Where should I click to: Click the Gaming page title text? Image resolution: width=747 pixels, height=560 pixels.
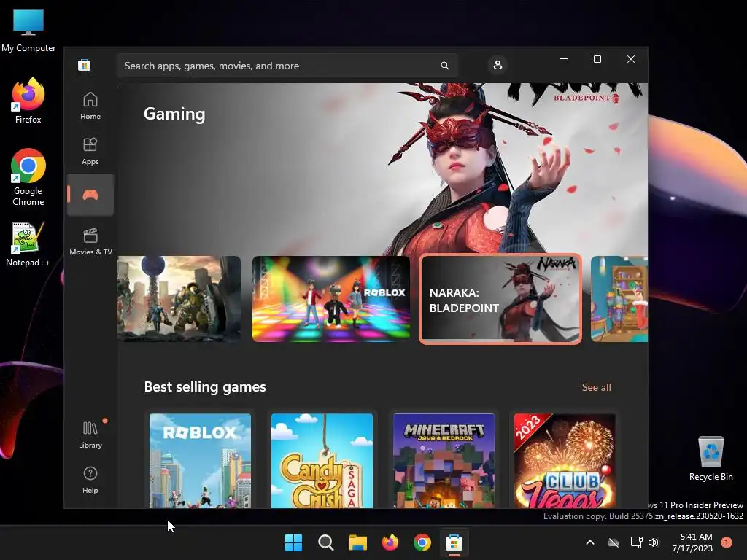click(x=174, y=114)
